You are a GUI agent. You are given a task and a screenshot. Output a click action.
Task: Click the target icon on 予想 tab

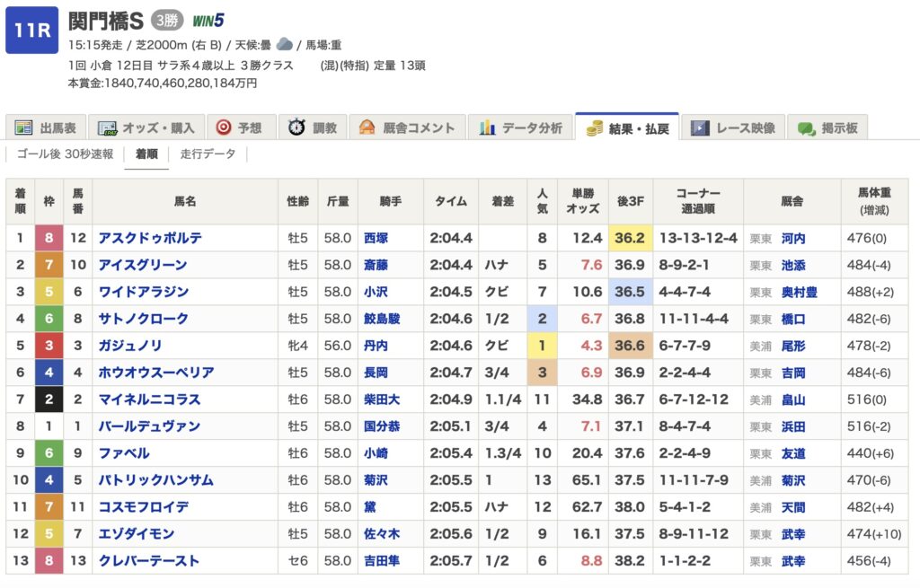click(x=224, y=127)
